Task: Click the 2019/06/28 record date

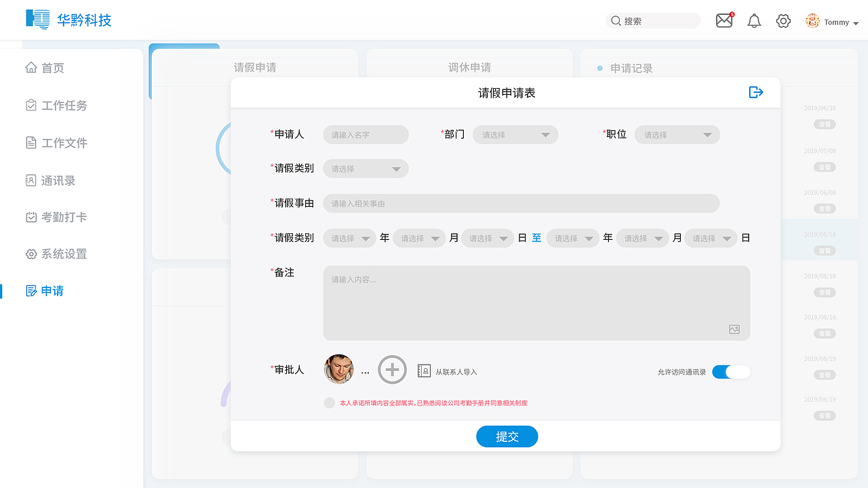Action: pos(820,108)
